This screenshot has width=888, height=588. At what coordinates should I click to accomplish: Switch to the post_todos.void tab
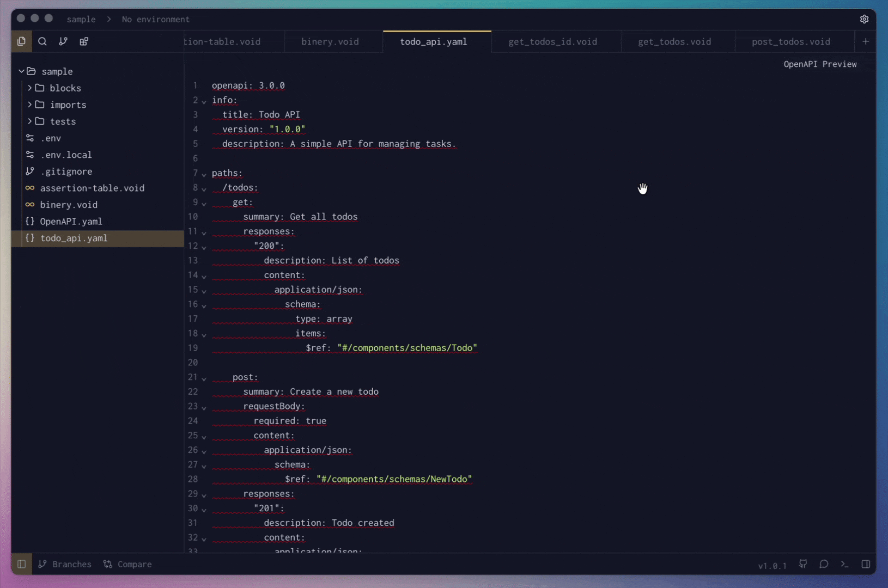click(791, 41)
